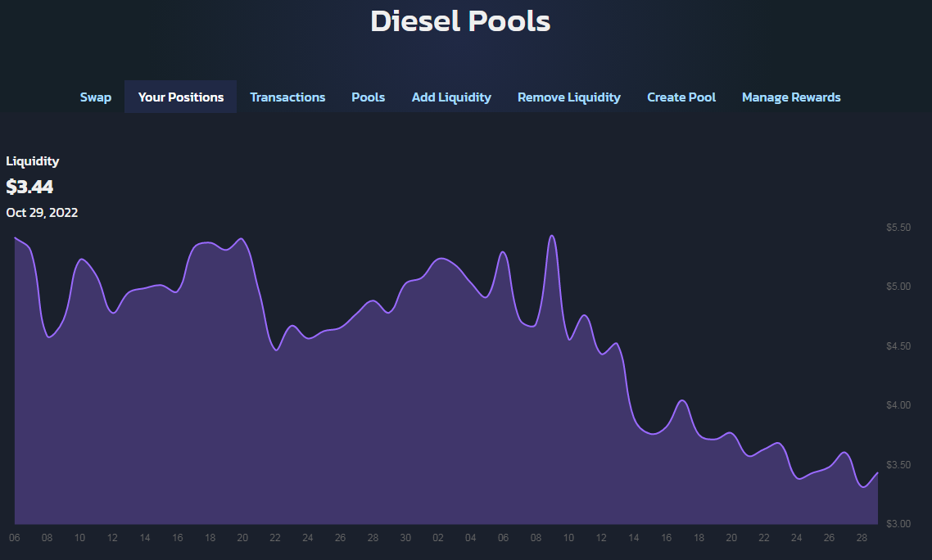Click the Diesel Pools heading
This screenshot has width=932, height=560.
460,20
